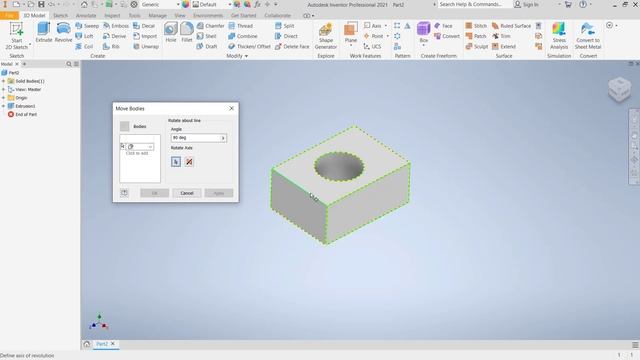The height and width of the screenshot is (360, 640).
Task: Select End of Part in browser
Action: tap(22, 115)
